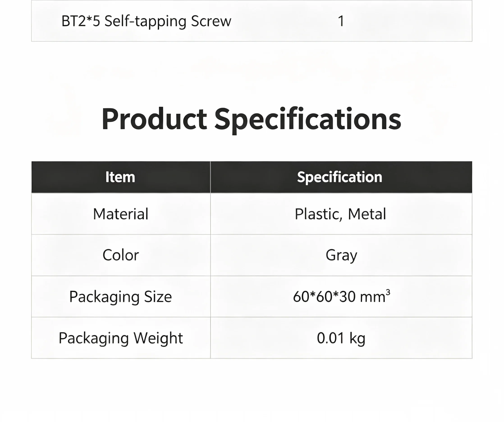The width and height of the screenshot is (504, 422).
Task: Click the word Screw in the top row
Action: click(x=211, y=21)
